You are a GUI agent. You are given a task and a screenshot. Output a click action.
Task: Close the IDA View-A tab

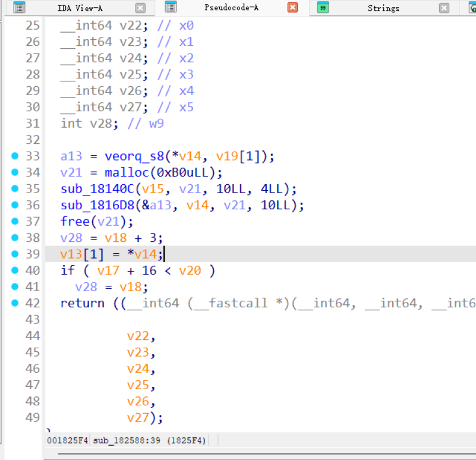click(x=140, y=8)
